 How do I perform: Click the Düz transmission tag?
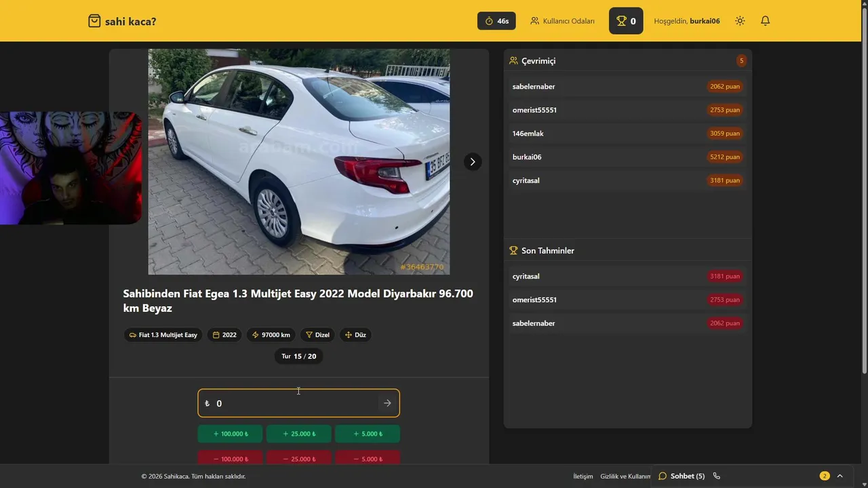point(355,335)
